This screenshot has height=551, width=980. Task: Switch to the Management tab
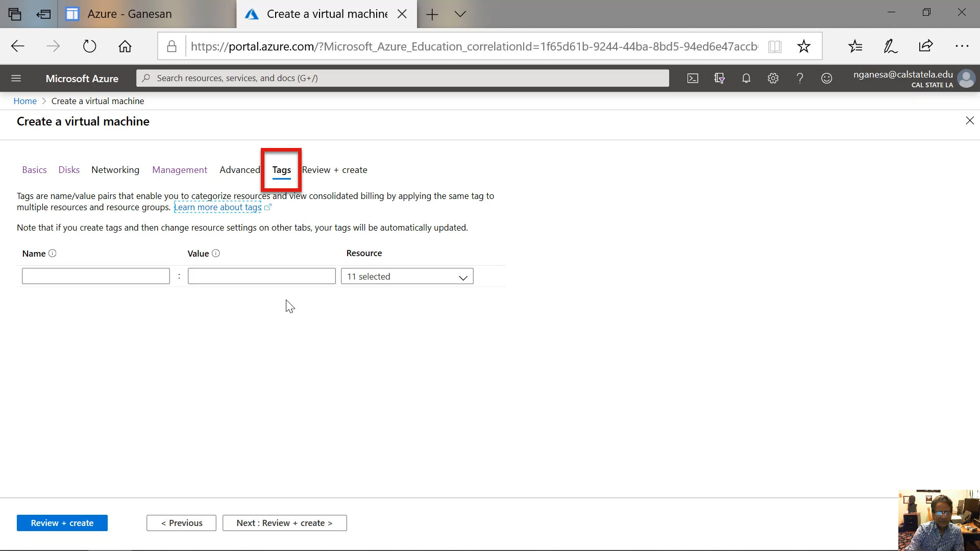(x=180, y=170)
